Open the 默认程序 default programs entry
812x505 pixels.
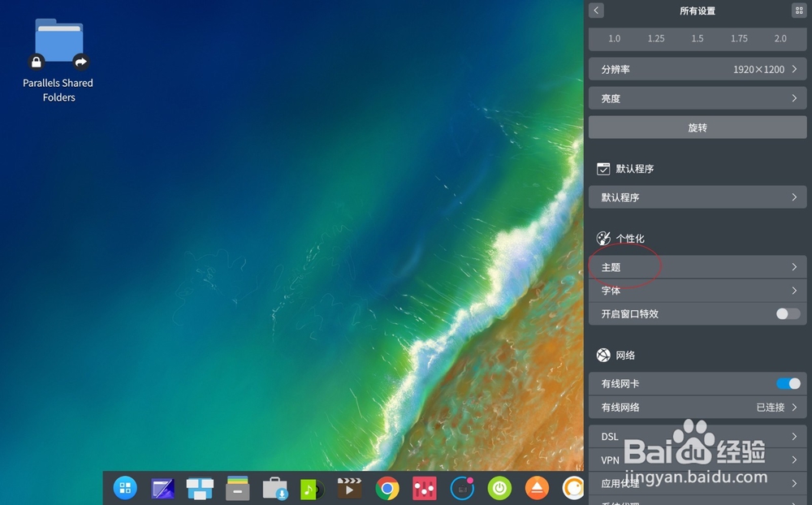(697, 196)
